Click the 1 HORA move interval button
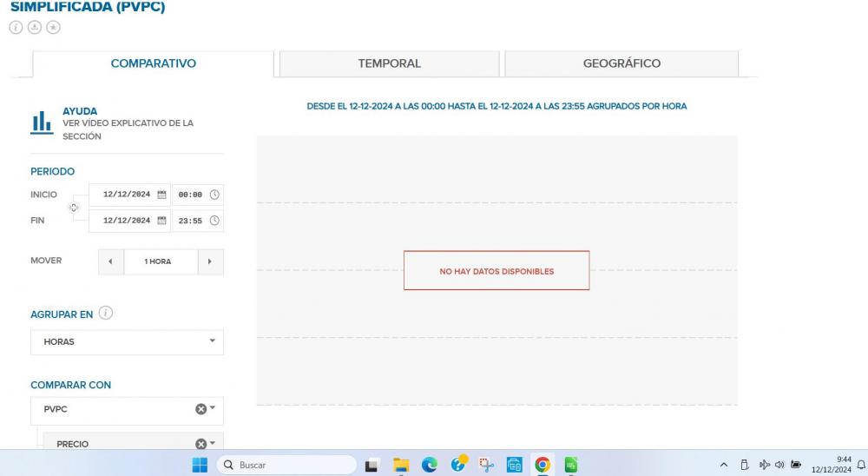The image size is (868, 476). (161, 261)
